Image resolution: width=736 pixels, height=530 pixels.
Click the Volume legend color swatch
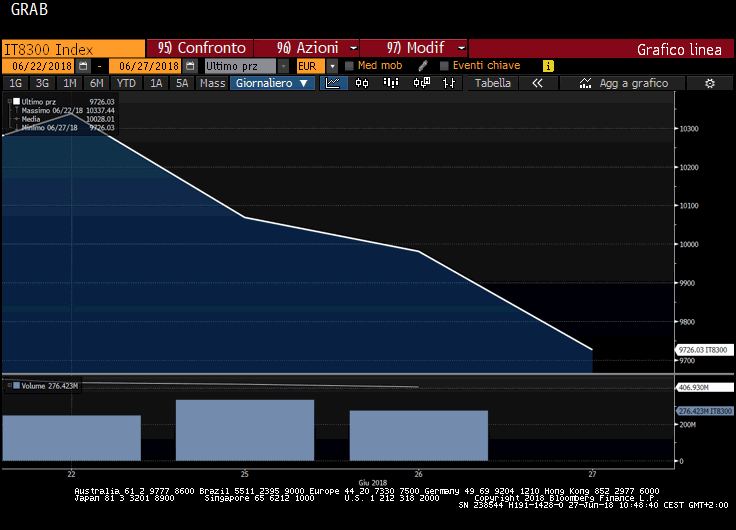pos(16,384)
